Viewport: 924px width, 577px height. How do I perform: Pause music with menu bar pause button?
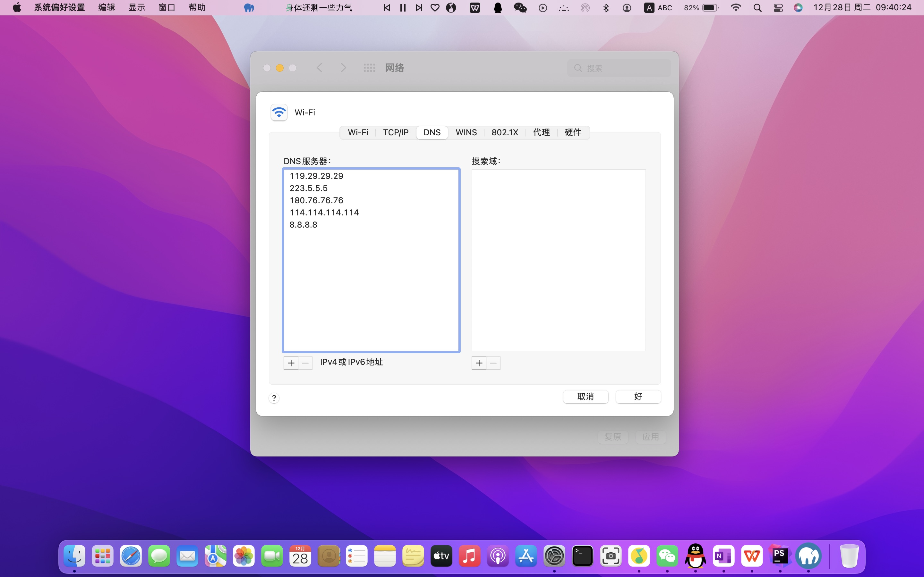pyautogui.click(x=403, y=8)
